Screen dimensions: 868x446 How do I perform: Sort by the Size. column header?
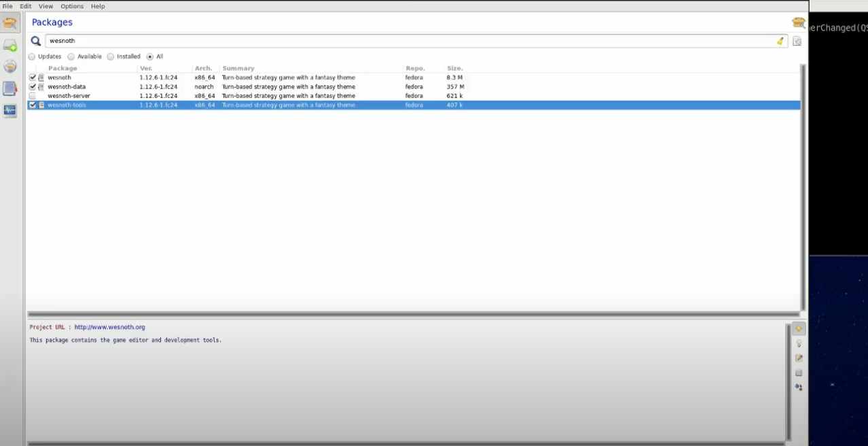click(x=455, y=69)
